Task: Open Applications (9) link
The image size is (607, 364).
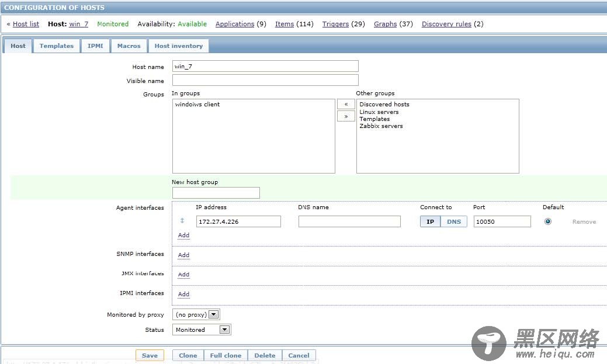Action: [x=235, y=24]
